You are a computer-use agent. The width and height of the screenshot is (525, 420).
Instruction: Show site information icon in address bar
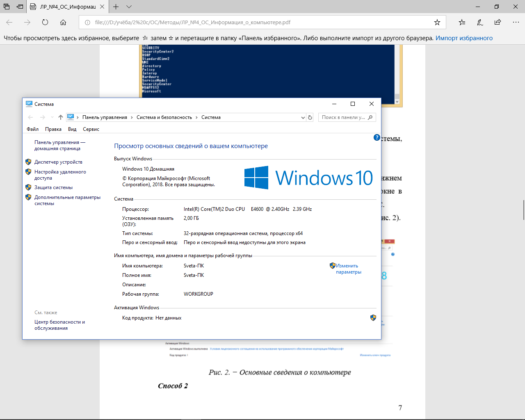click(x=87, y=23)
